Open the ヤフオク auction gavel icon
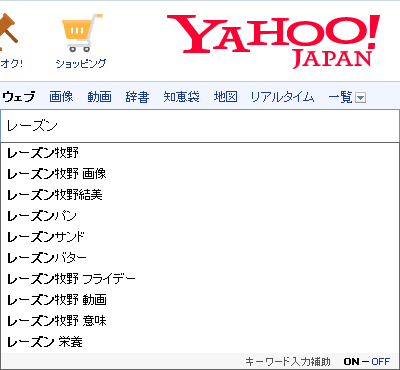Image resolution: width=400 pixels, height=370 pixels. point(8,31)
